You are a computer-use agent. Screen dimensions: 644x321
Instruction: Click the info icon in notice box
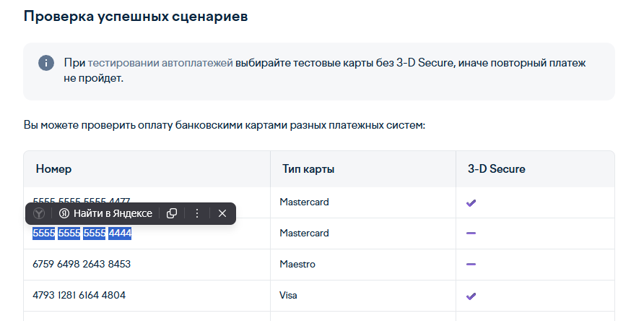pyautogui.click(x=46, y=64)
